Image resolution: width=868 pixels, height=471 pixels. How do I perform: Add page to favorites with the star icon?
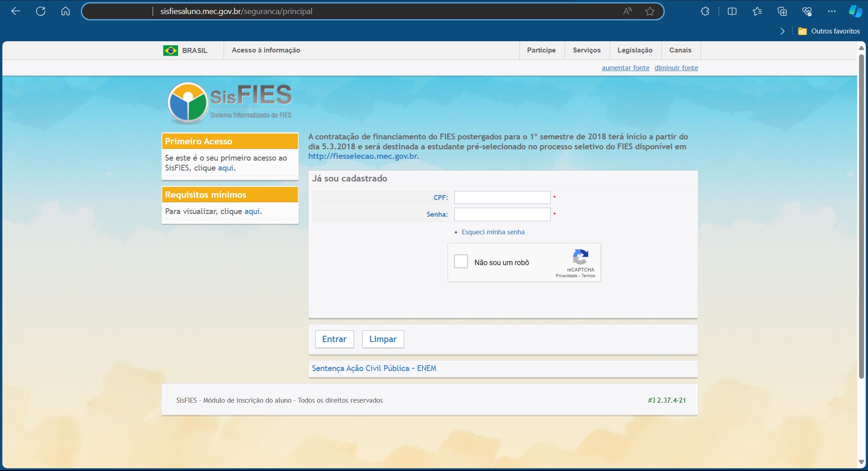[650, 11]
